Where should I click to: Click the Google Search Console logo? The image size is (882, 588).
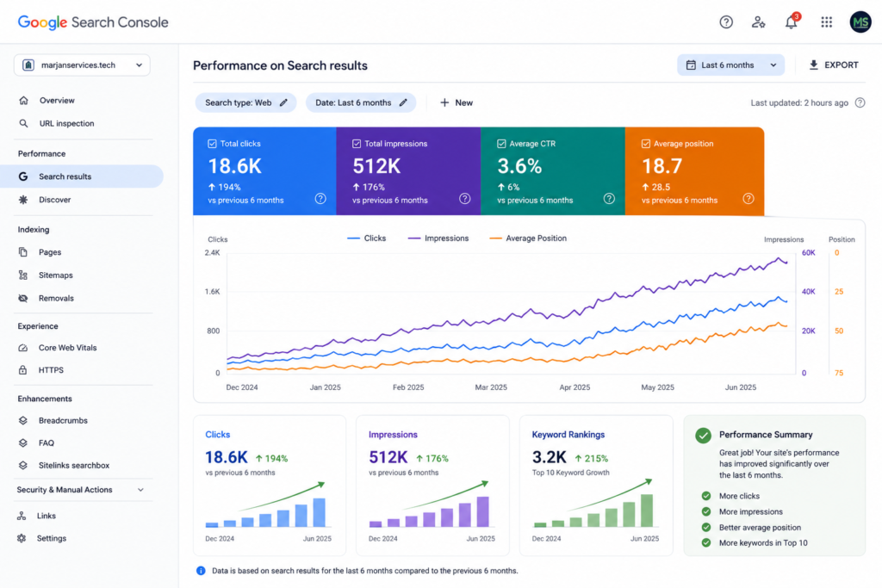pyautogui.click(x=93, y=22)
